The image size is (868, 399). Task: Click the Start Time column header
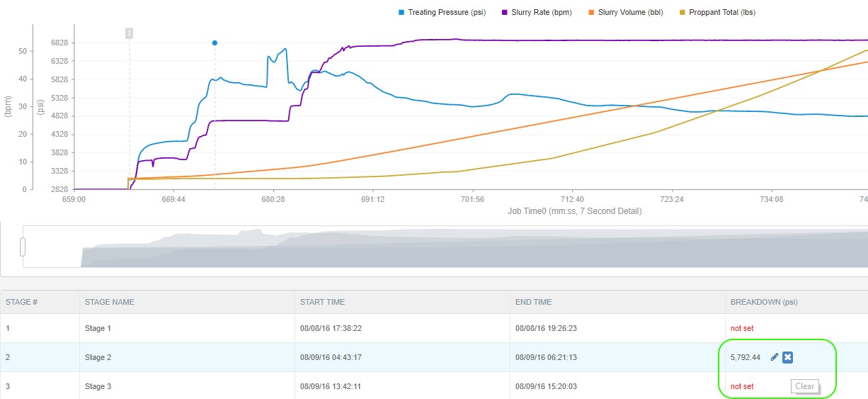[x=322, y=302]
